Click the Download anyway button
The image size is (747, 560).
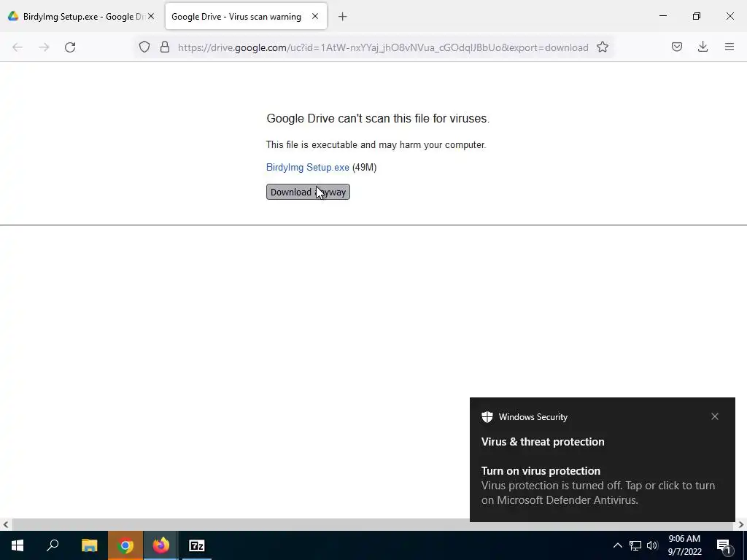pyautogui.click(x=308, y=192)
